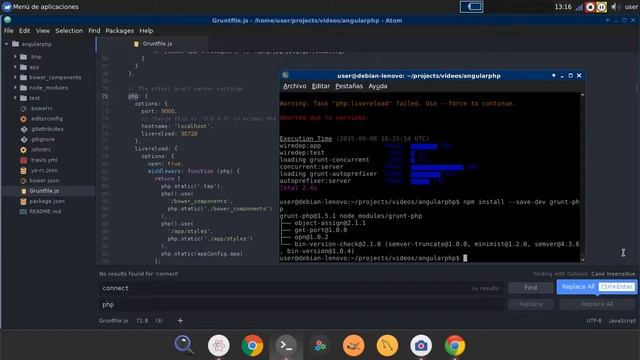
Task: Click JavaScript grammar in status bar
Action: pyautogui.click(x=622, y=321)
